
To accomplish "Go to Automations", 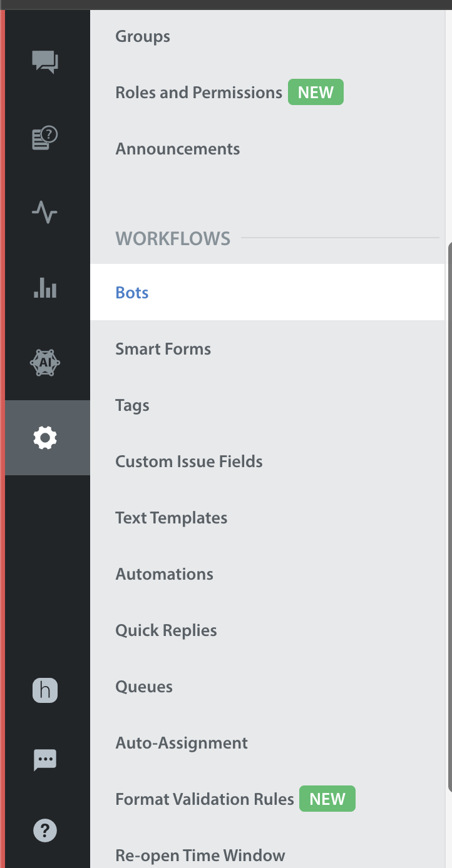I will (x=165, y=574).
